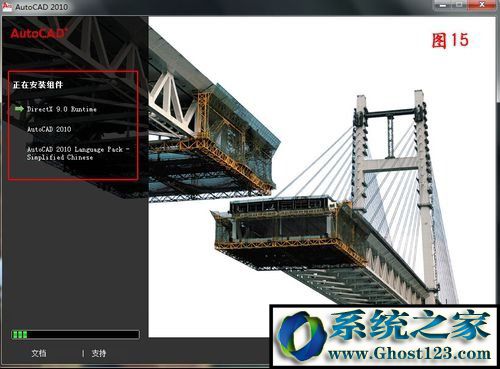Maximize the AutoCAD 2010 installer window
This screenshot has height=369, width=500.
coord(459,5)
